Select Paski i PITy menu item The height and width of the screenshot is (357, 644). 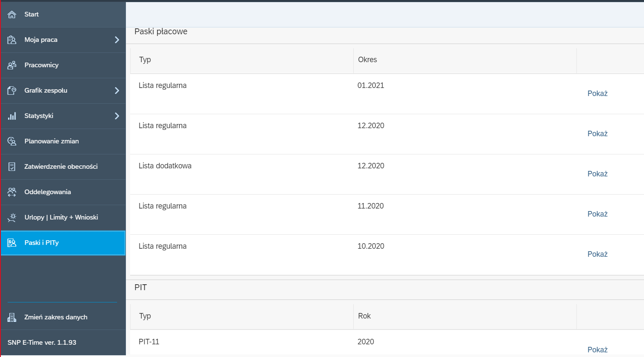63,243
